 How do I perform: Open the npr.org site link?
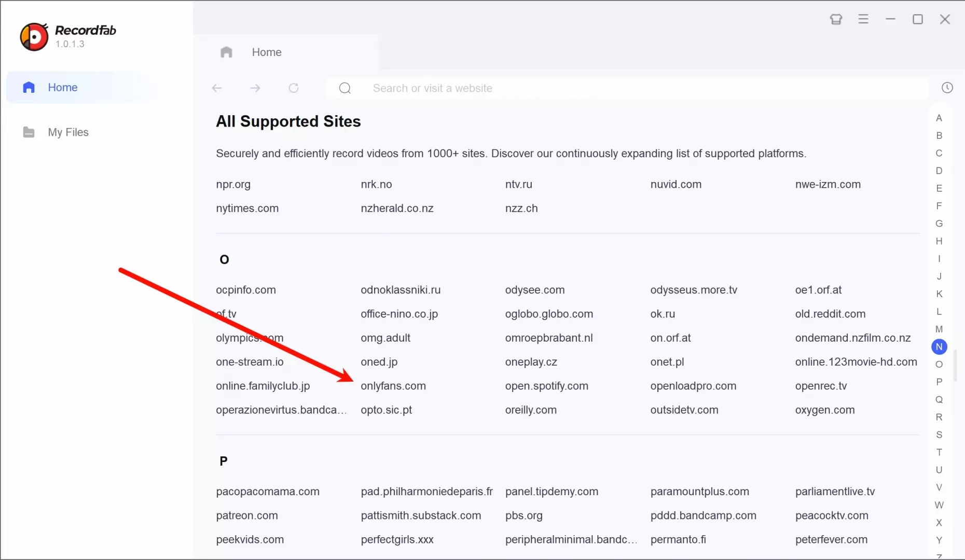tap(233, 185)
